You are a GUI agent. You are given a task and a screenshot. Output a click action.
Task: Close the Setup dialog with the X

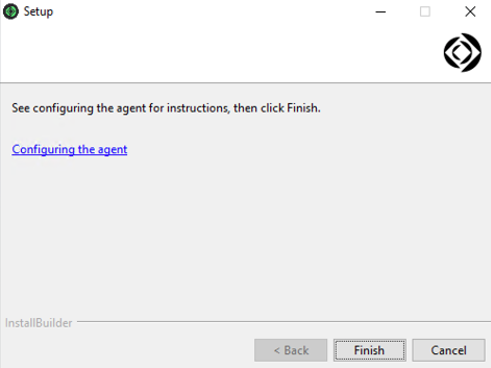pyautogui.click(x=470, y=12)
